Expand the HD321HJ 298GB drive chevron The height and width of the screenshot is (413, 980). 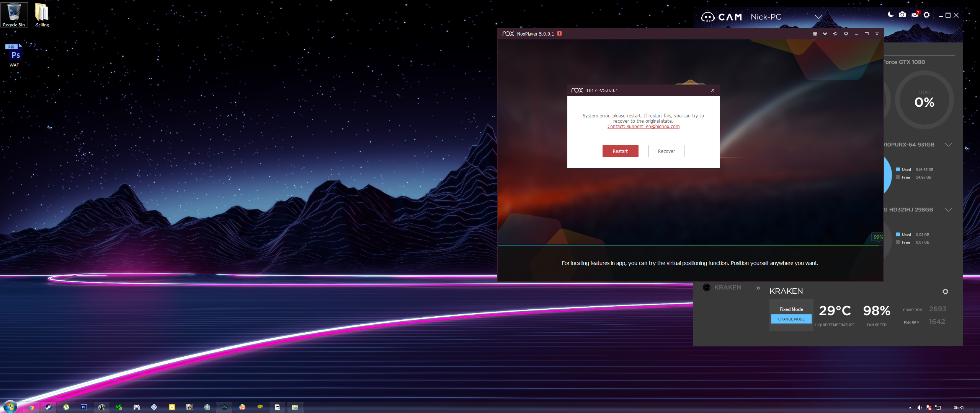pyautogui.click(x=948, y=210)
